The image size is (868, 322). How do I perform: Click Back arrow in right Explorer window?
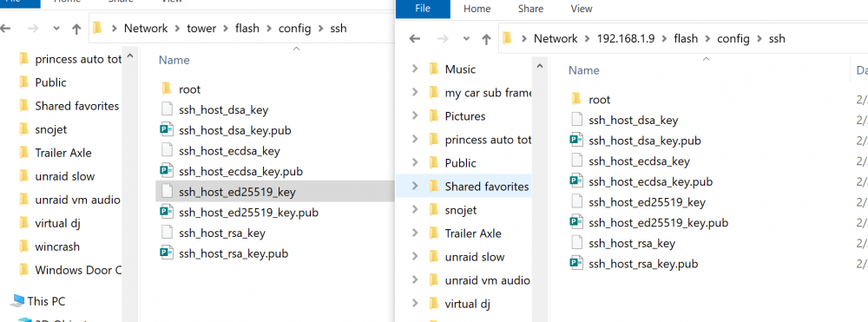[415, 39]
